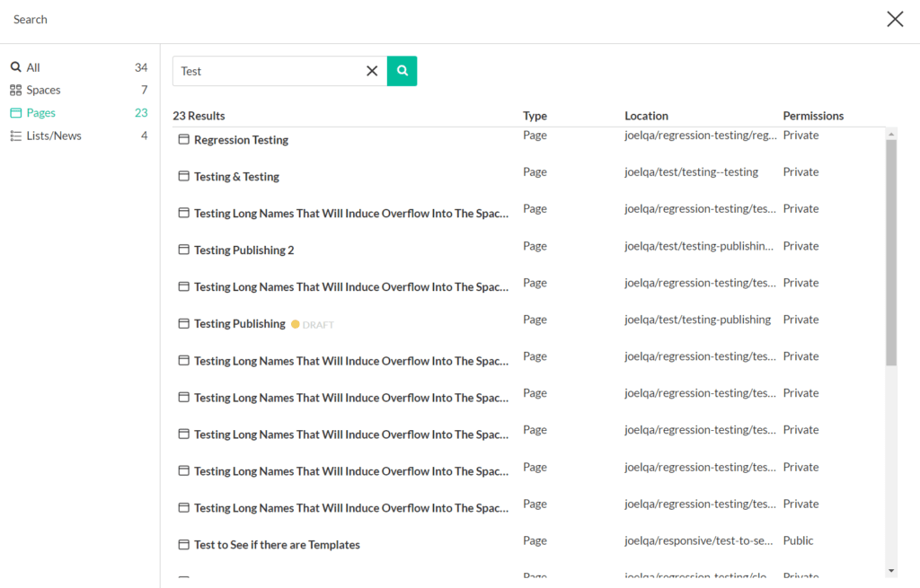Click the results list scrollbar thumb
Viewport: 920px width, 588px height.
891,252
